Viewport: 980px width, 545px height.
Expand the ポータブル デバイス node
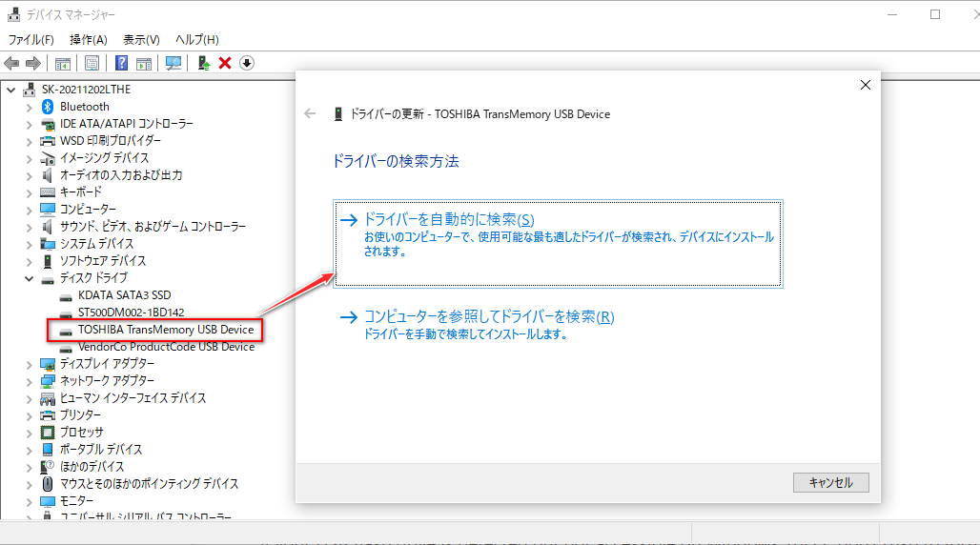tap(29, 450)
